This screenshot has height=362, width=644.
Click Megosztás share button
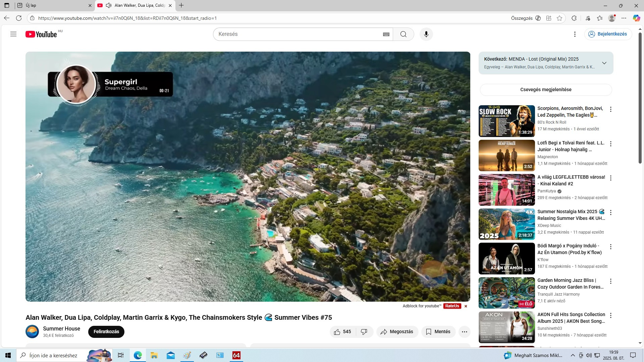coord(397,331)
